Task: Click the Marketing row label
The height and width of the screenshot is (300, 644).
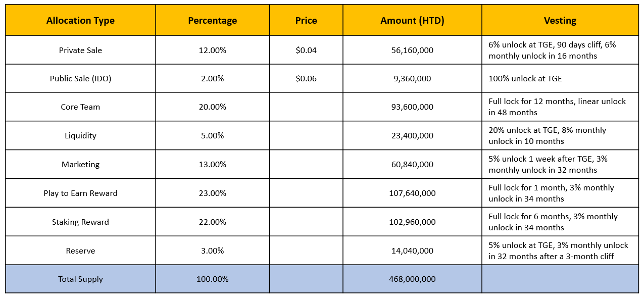Action: click(80, 164)
